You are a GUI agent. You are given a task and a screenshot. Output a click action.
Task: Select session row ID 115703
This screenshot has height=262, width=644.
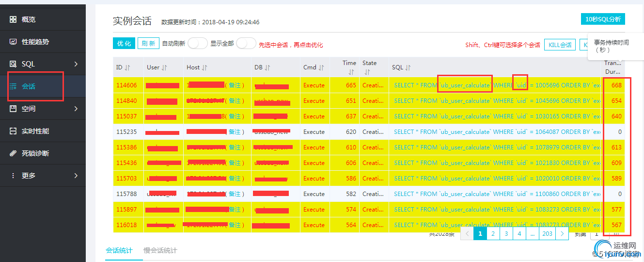tap(126, 179)
